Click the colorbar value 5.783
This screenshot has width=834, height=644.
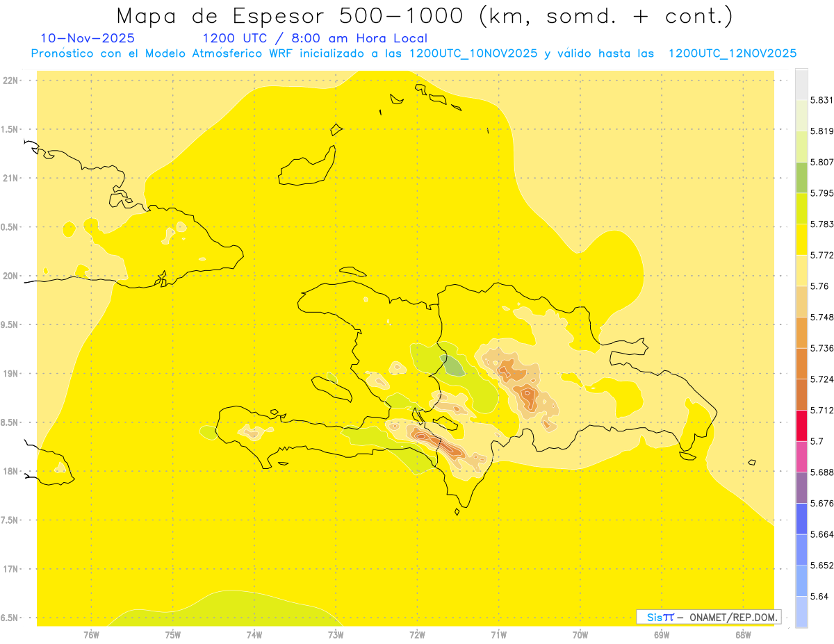821,224
